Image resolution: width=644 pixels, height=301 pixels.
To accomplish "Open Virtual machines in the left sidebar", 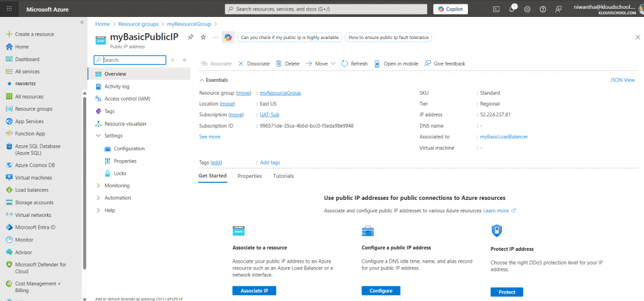I will click(33, 178).
